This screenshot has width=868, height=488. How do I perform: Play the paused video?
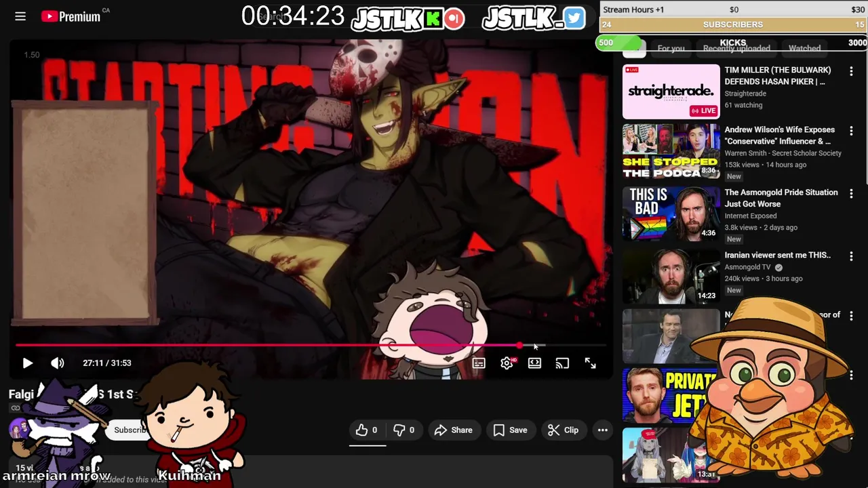(27, 363)
